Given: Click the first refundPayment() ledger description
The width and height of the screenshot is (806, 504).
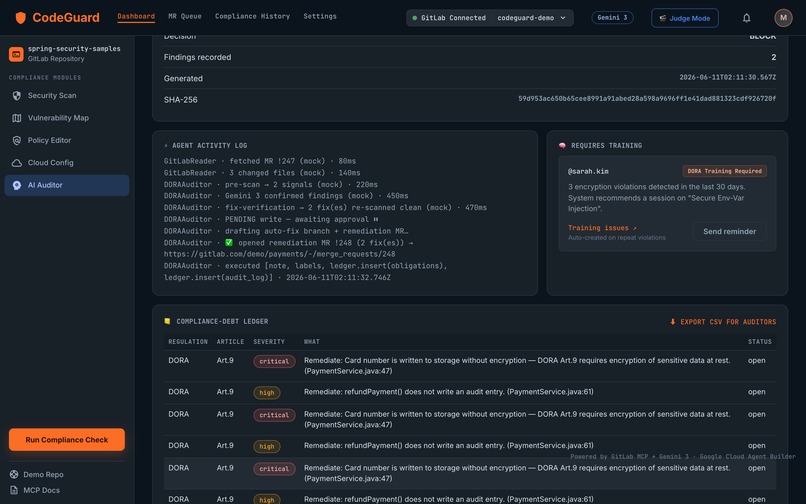Looking at the screenshot, I should click(x=448, y=392).
